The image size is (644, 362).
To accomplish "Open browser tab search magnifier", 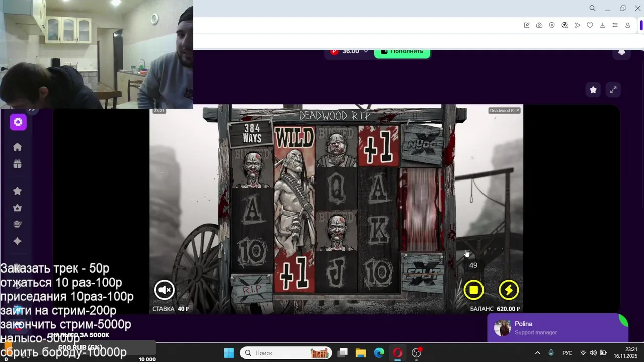I will point(592,8).
